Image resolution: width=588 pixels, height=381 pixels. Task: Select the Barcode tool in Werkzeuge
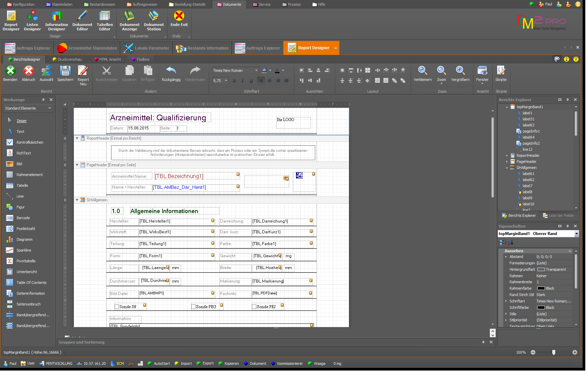pyautogui.click(x=23, y=218)
